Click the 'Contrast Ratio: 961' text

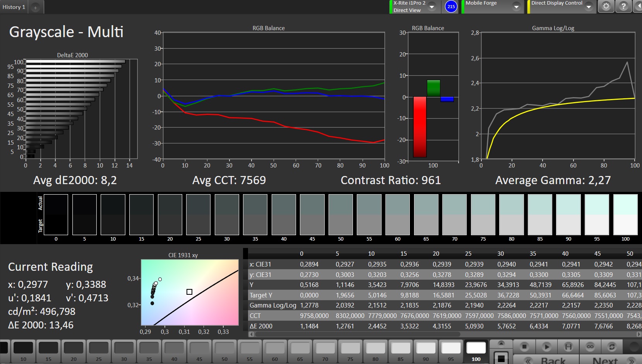390,180
